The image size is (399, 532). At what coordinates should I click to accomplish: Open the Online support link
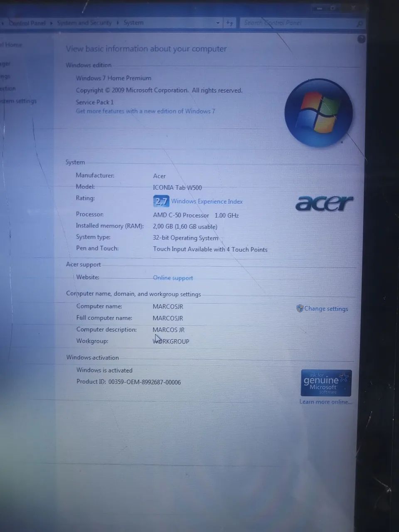(x=173, y=278)
